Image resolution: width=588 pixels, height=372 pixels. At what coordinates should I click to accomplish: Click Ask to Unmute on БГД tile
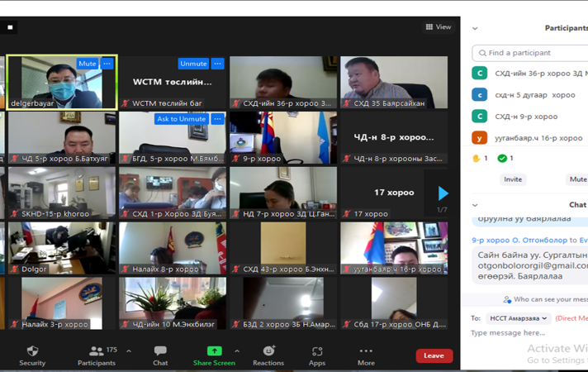tap(181, 119)
